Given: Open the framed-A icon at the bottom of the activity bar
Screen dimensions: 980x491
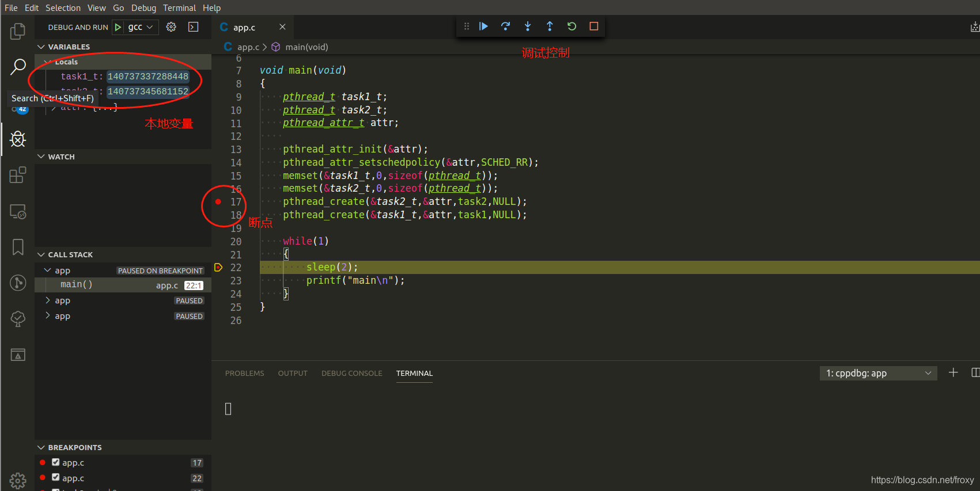Looking at the screenshot, I should tap(18, 355).
